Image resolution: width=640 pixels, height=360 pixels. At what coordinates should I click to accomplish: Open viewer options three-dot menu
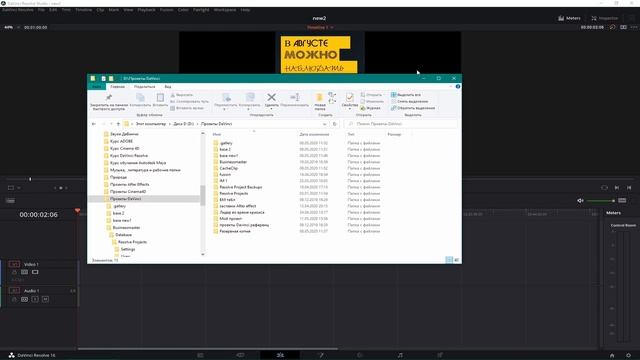(x=634, y=27)
